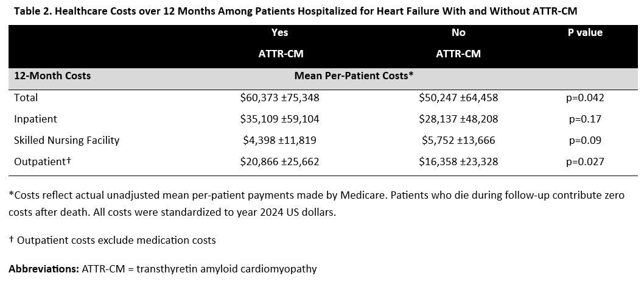Select the Total row label

(x=26, y=97)
